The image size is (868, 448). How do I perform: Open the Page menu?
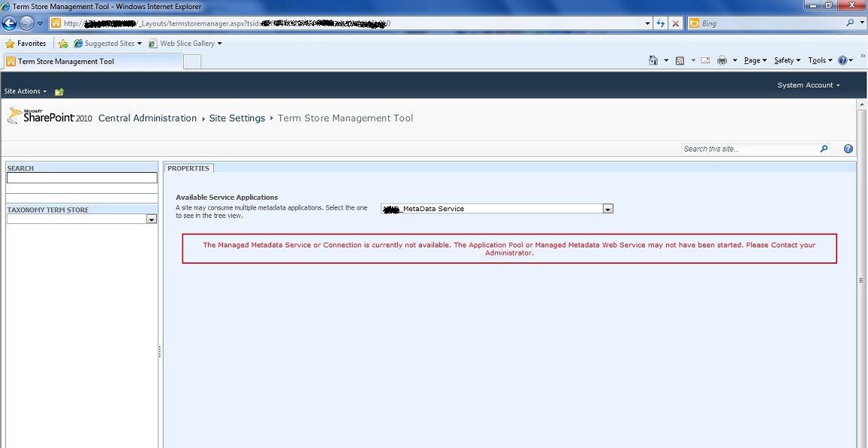(x=755, y=60)
